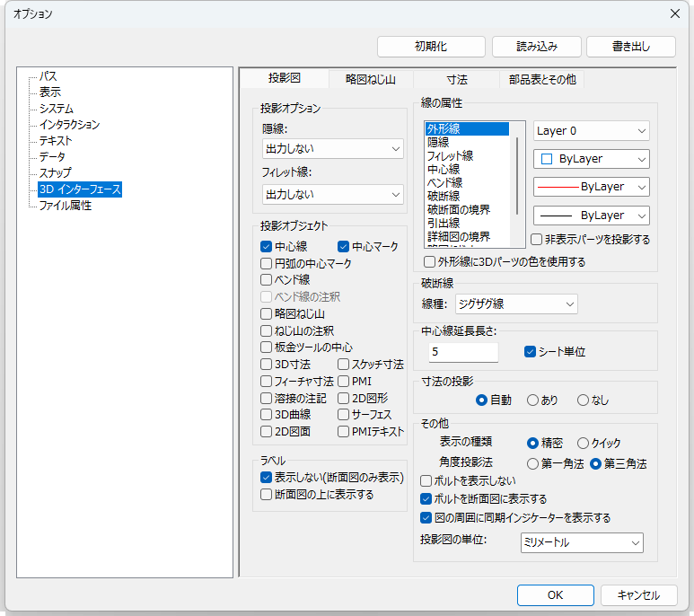
Task: Open the ByLayer color swatch dropdown
Action: point(591,159)
